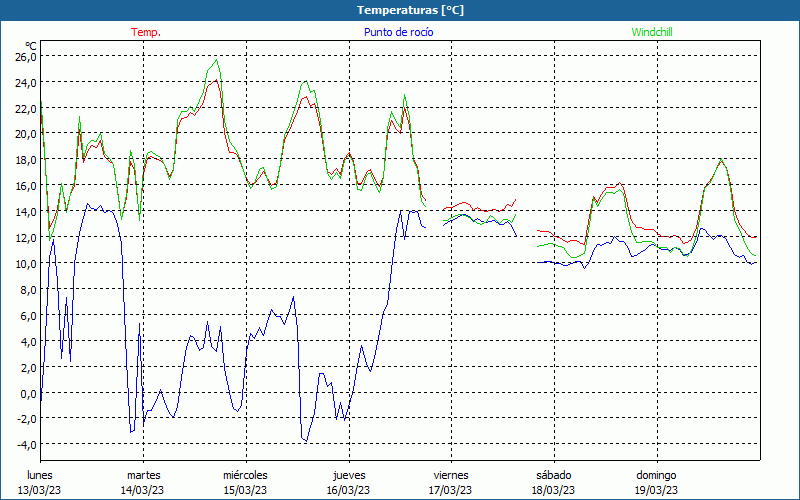The image size is (800, 500).
Task: Click the 14,0 y-axis value
Action: pos(26,212)
